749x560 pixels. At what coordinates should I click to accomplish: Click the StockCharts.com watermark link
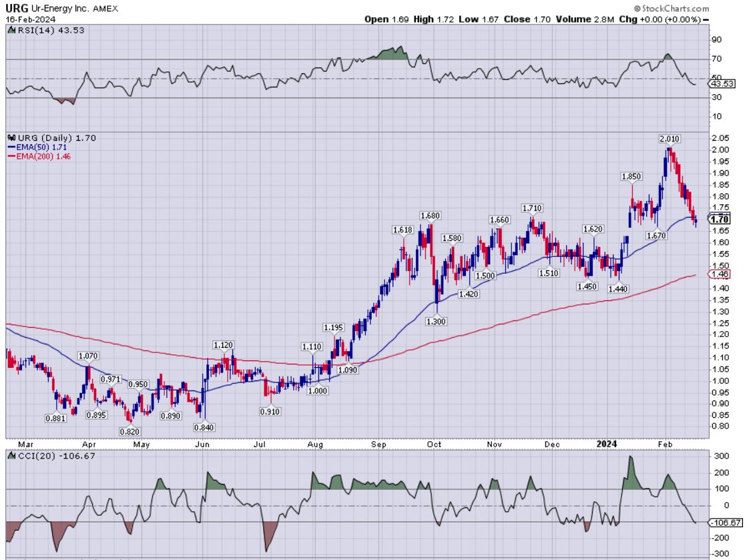click(x=672, y=8)
